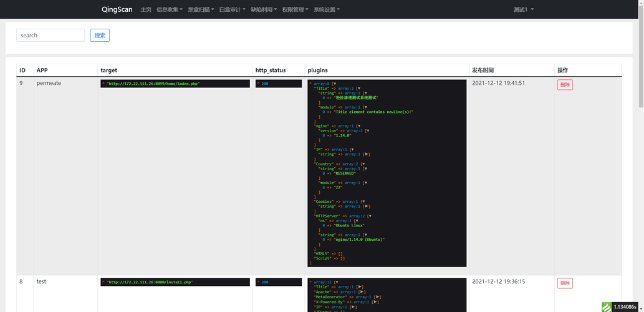
Task: Open the 缺陷利用 dropdown menu
Action: click(264, 9)
